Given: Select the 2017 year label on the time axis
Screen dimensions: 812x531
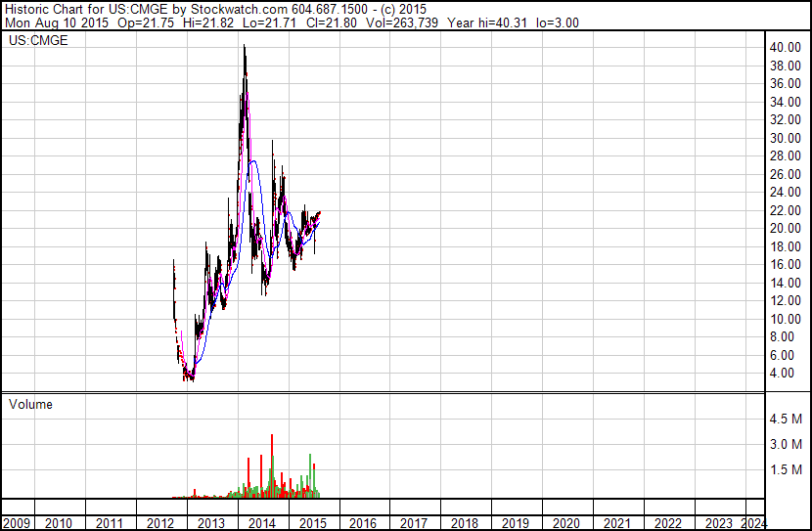Looking at the screenshot, I should point(413,523).
